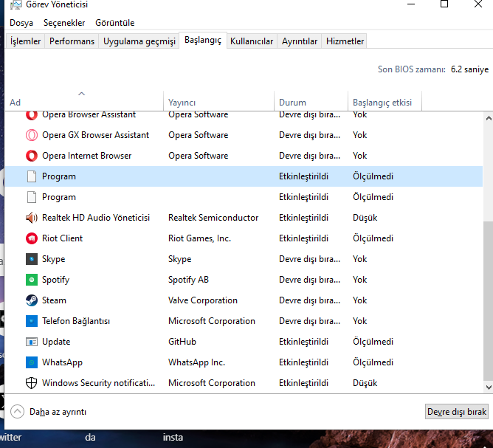Switch to the Performans tab
The image size is (493, 448).
pos(72,41)
